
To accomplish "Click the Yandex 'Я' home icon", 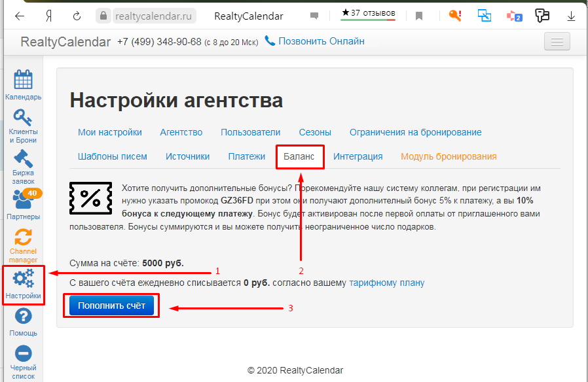I will point(48,16).
